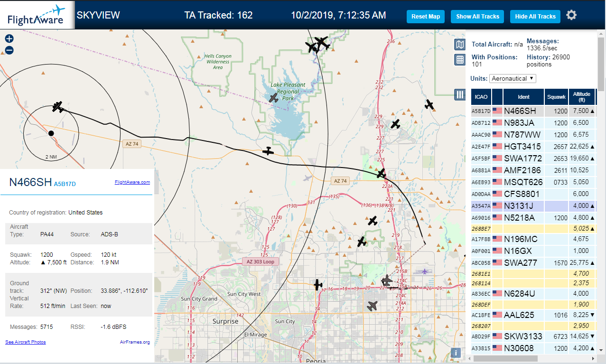The image size is (606, 364).
Task: Click Hide All Tracks button
Action: tap(535, 17)
